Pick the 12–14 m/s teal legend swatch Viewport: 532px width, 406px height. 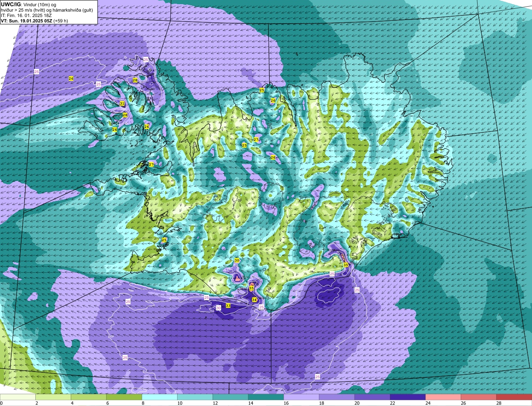231,397
